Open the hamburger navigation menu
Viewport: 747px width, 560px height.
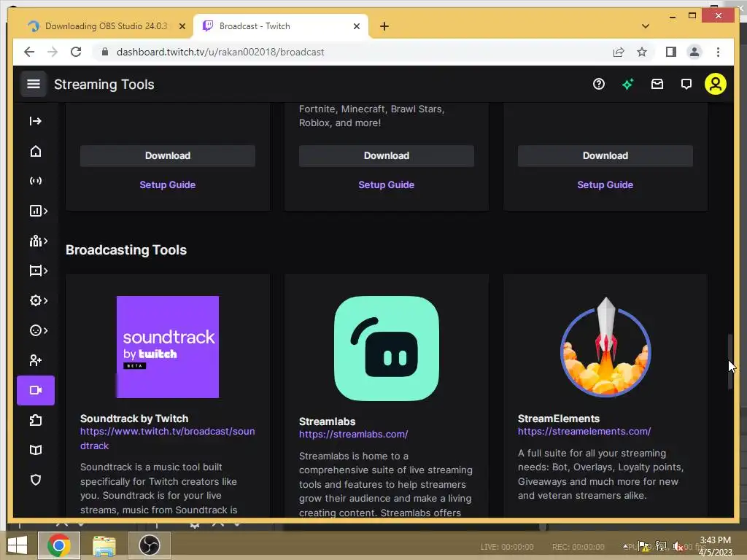pos(34,85)
